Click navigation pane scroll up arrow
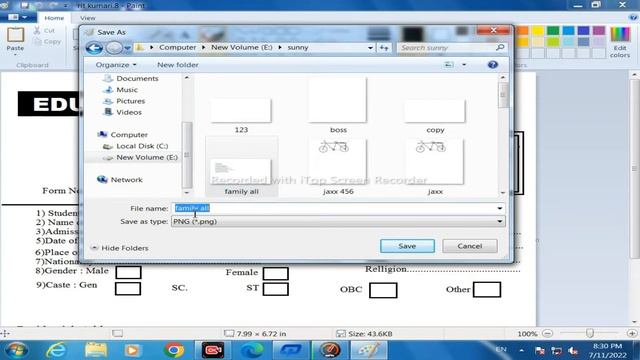This screenshot has height=360, width=640. tap(187, 77)
